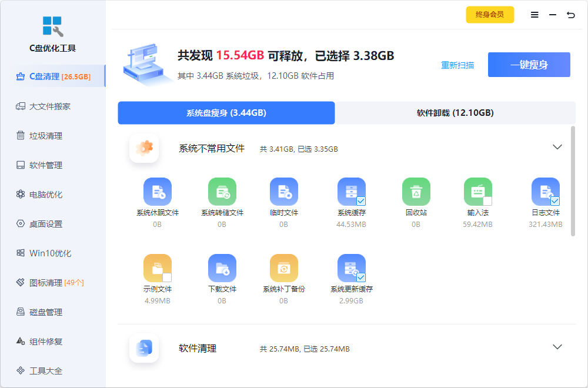Open the 回收站 recycle bin icon
Viewport: 588px width, 388px height.
(x=416, y=192)
